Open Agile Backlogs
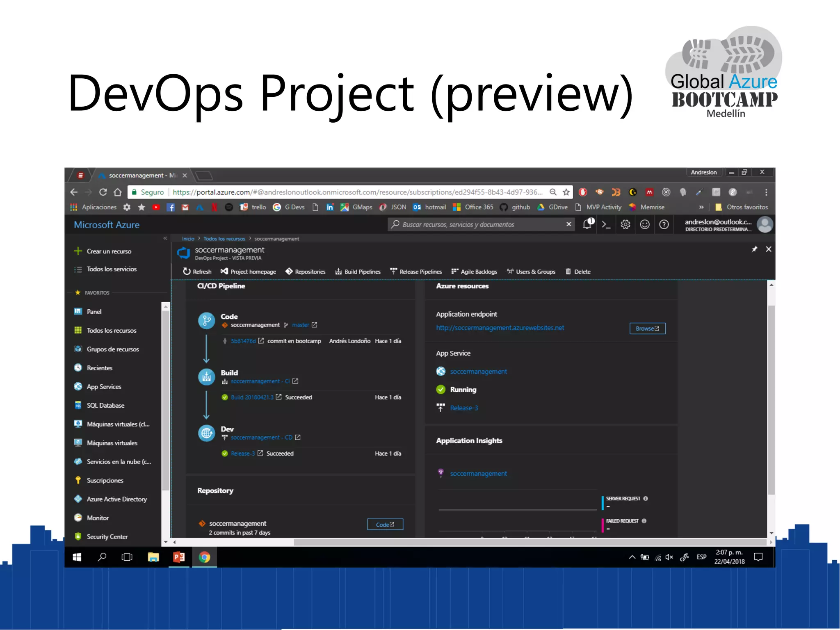Screen dimensions: 840x630 pos(474,272)
